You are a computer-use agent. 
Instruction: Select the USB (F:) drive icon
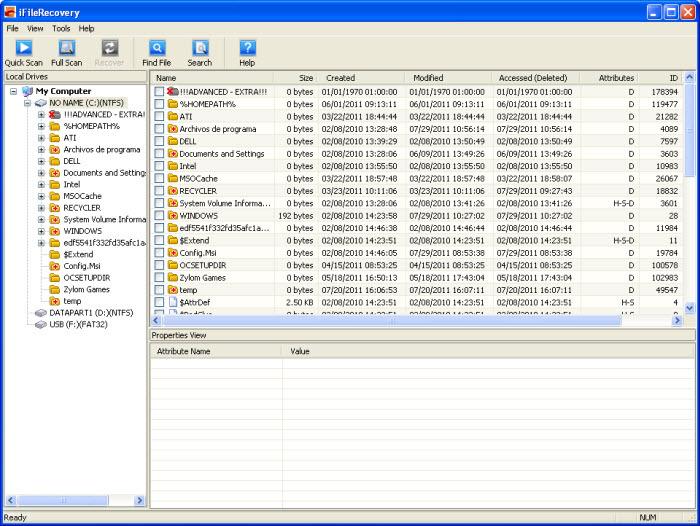tap(41, 325)
